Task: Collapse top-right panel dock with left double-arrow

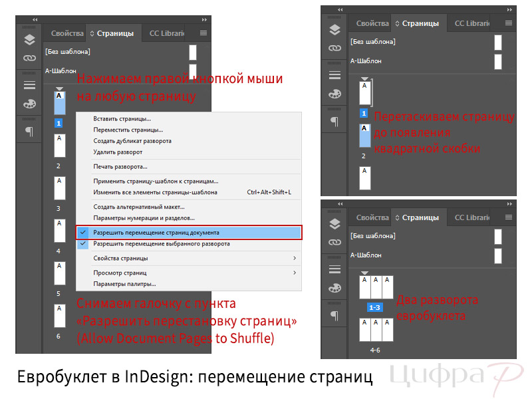Action: pos(340,10)
